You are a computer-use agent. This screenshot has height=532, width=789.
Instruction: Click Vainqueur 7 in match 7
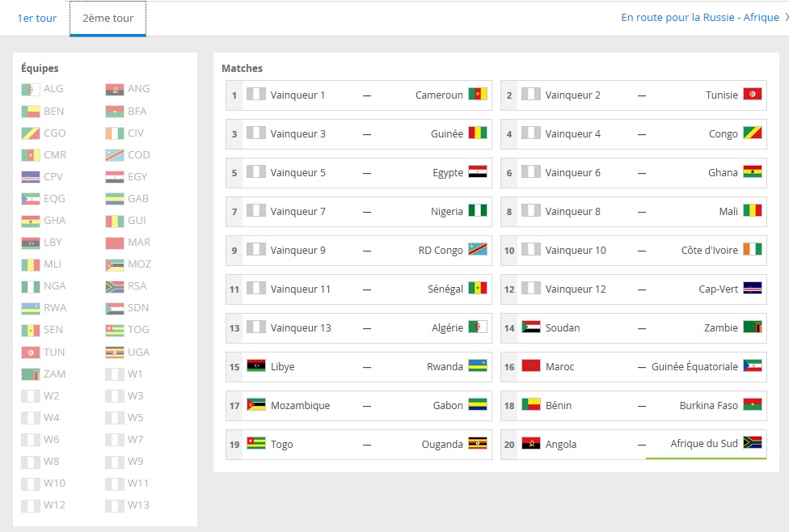[297, 211]
